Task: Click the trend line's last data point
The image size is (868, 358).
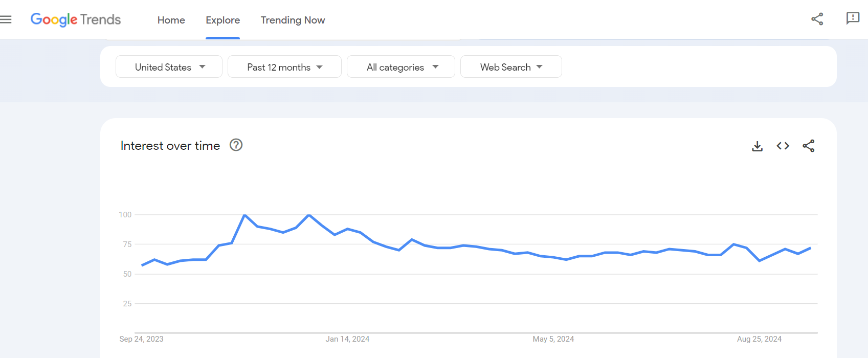Action: tap(810, 248)
